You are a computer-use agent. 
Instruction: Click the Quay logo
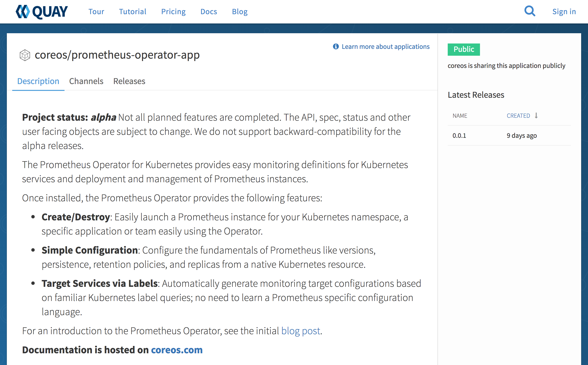(x=42, y=11)
